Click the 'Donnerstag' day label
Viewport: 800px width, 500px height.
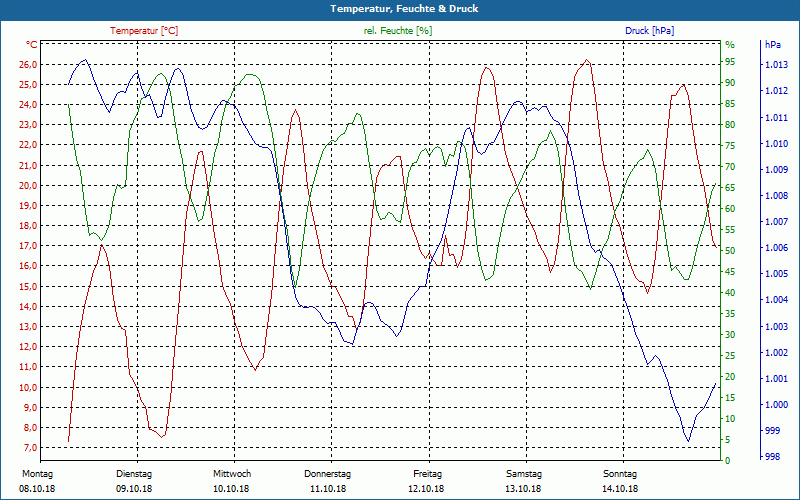pyautogui.click(x=328, y=474)
